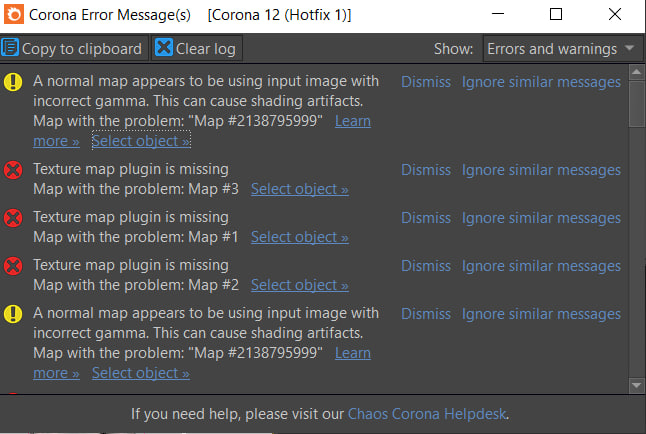The height and width of the screenshot is (434, 646).
Task: Click the Clear log X icon
Action: coord(164,48)
